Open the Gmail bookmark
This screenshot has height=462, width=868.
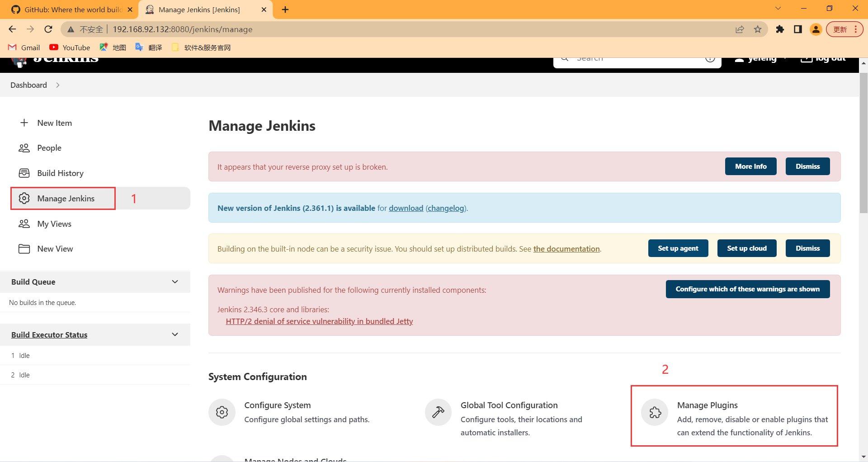[x=24, y=48]
